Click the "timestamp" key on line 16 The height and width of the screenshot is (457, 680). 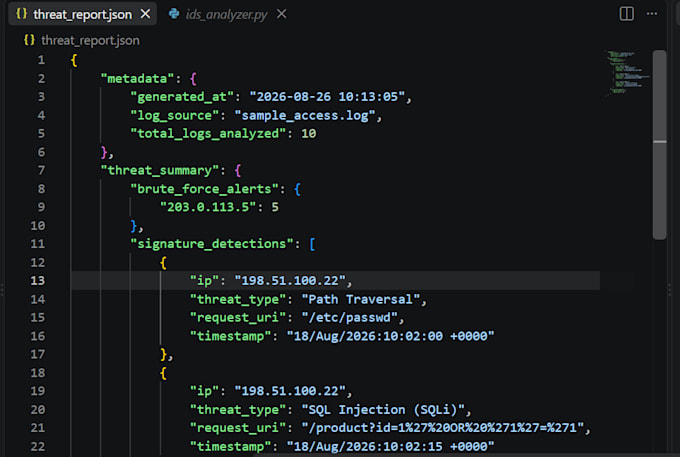(230, 336)
